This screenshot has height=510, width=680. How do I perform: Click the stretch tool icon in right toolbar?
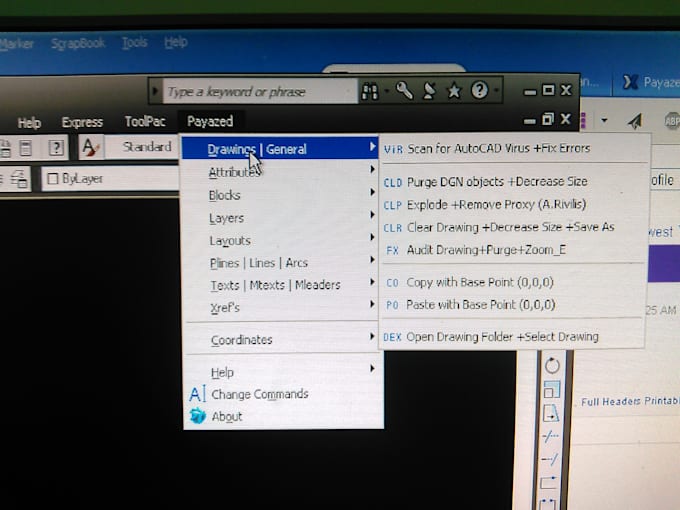551,413
